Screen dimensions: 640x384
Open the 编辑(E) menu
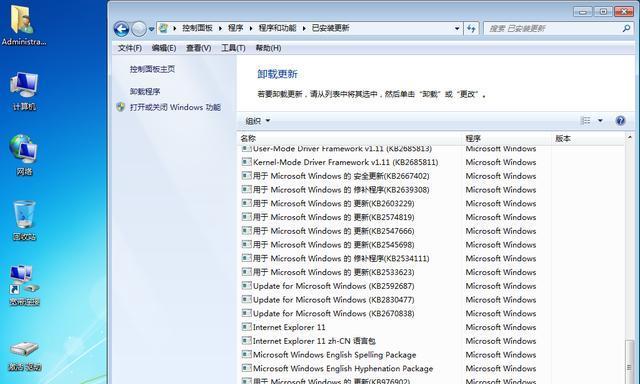[x=164, y=48]
